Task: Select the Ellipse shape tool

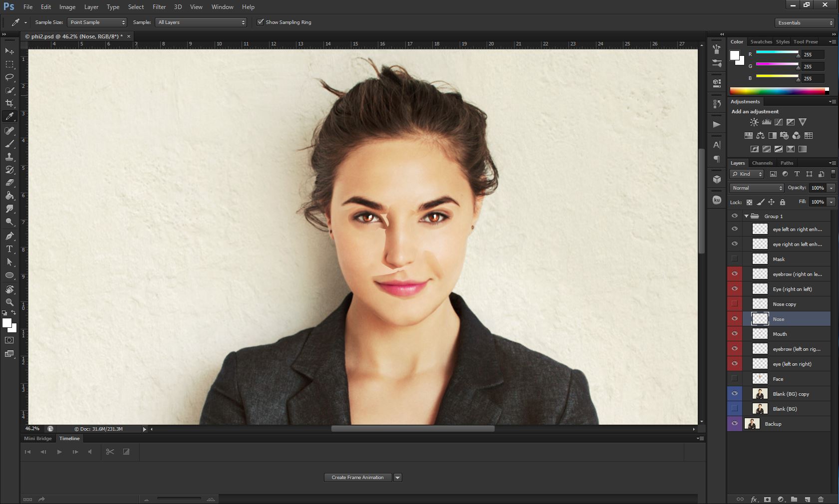Action: coord(9,275)
